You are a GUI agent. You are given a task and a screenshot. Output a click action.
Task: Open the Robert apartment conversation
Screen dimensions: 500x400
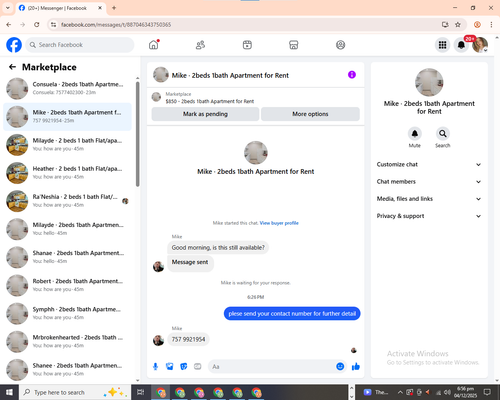(67, 285)
